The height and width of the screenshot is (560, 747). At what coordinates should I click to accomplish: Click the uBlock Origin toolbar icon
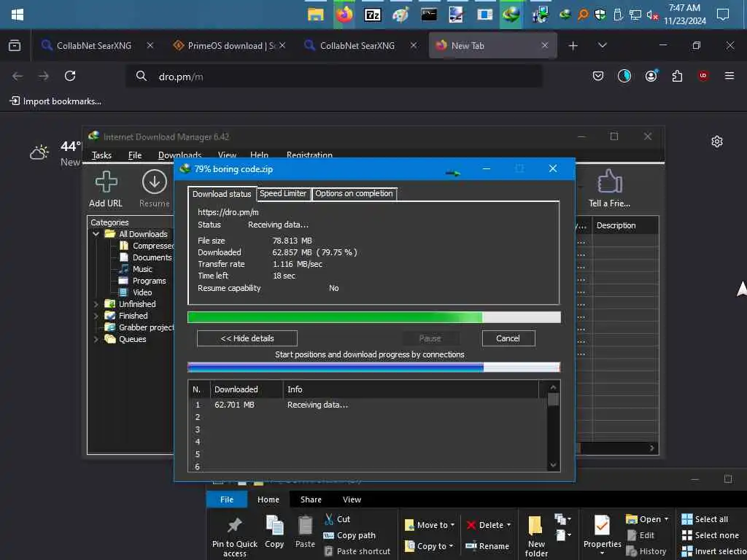[703, 76]
